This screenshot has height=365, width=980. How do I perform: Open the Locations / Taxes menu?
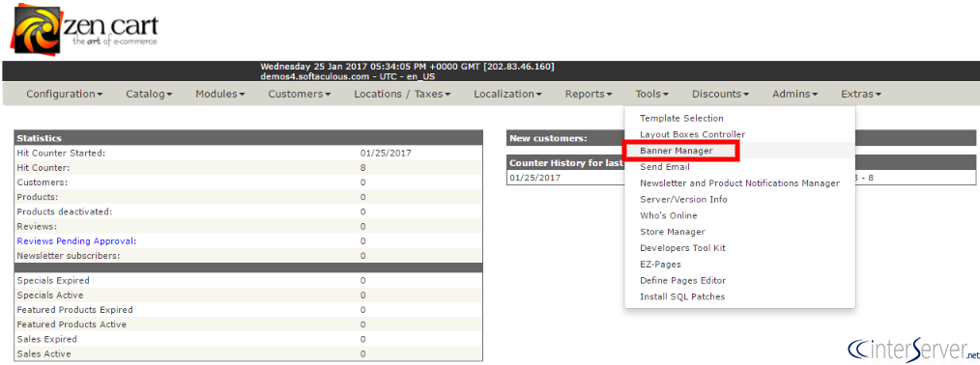[402, 95]
